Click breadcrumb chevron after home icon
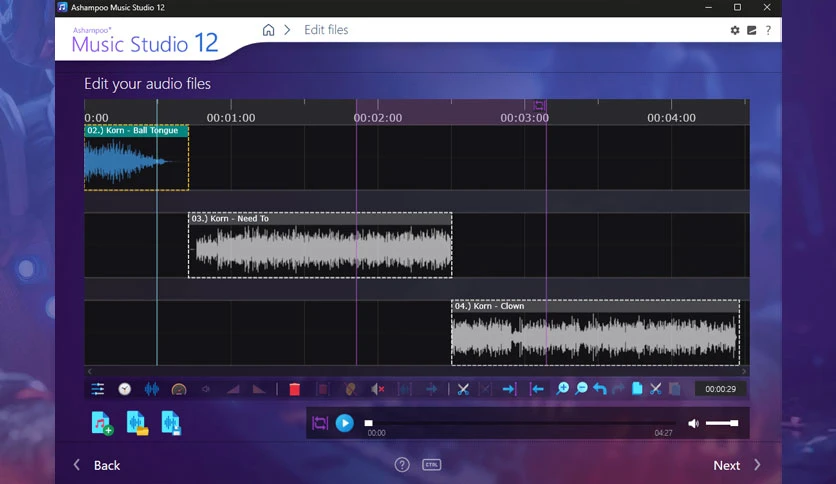 coord(287,30)
